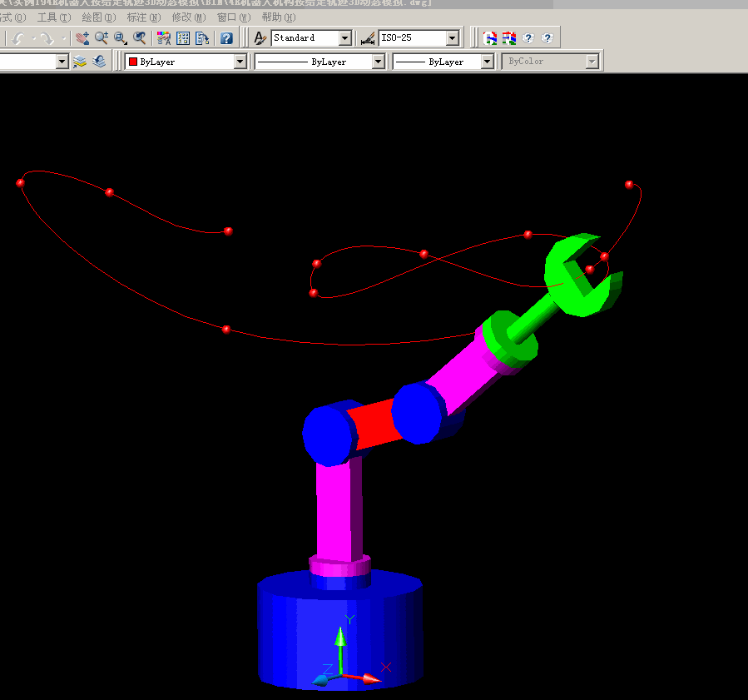Open the 修改(M) menu
Viewport: 748px width, 700px height.
(x=188, y=17)
